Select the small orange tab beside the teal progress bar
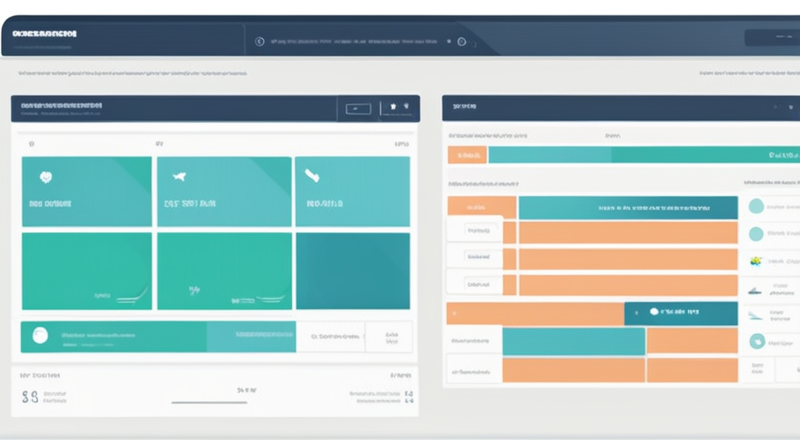This screenshot has width=800, height=440. (467, 155)
